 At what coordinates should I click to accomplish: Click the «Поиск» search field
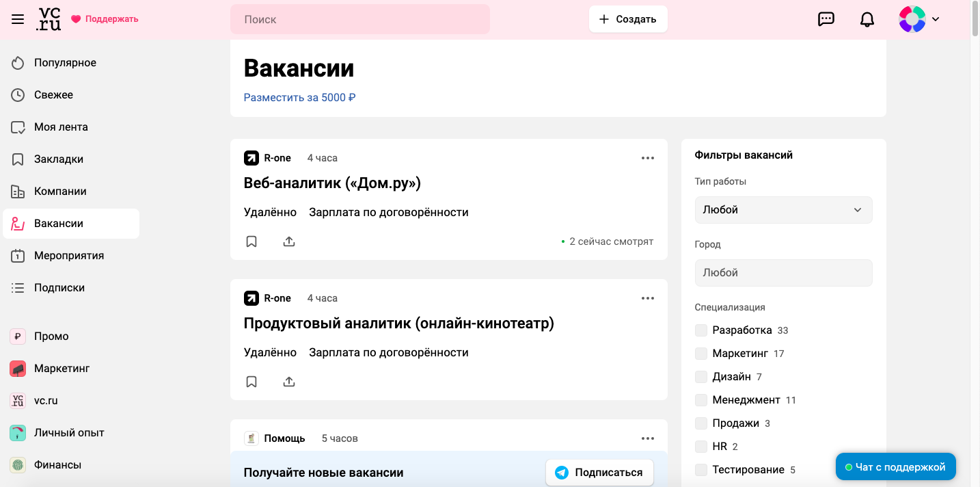360,19
